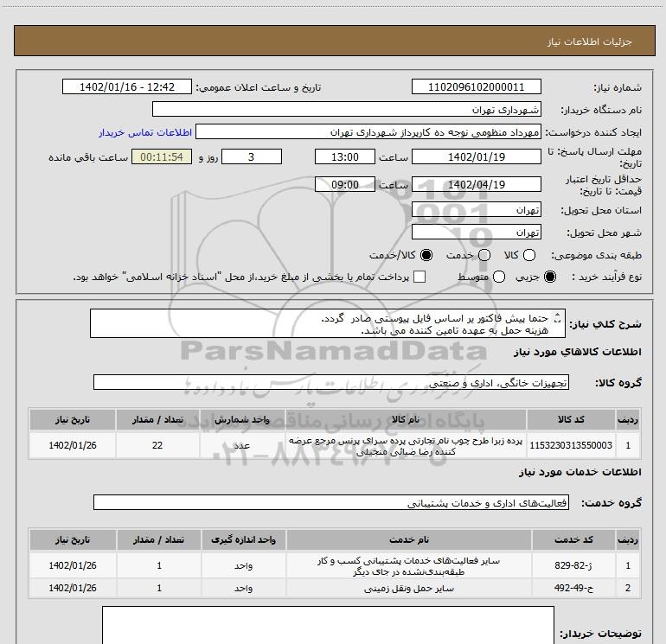Toggle the اسناد خزانه اسلامی payment checkbox

point(419,277)
